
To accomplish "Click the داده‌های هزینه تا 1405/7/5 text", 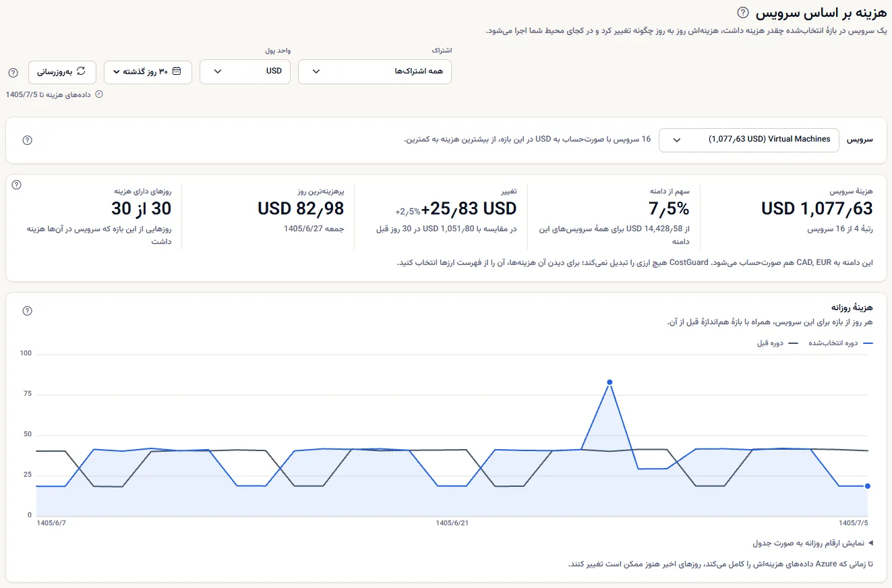I will (x=49, y=94).
